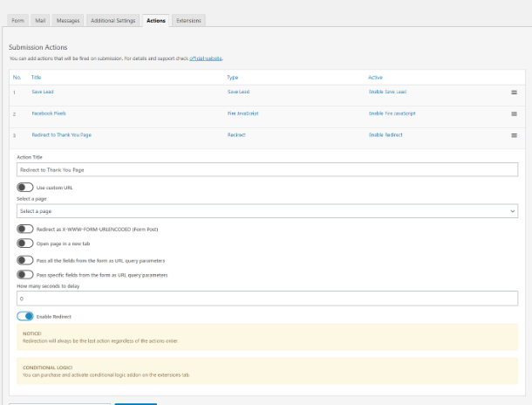Focus the Action Title input field
This screenshot has width=532, height=405.
[x=268, y=169]
